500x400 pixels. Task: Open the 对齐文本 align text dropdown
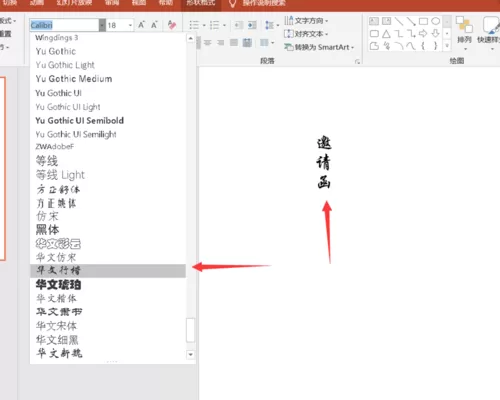(x=306, y=34)
